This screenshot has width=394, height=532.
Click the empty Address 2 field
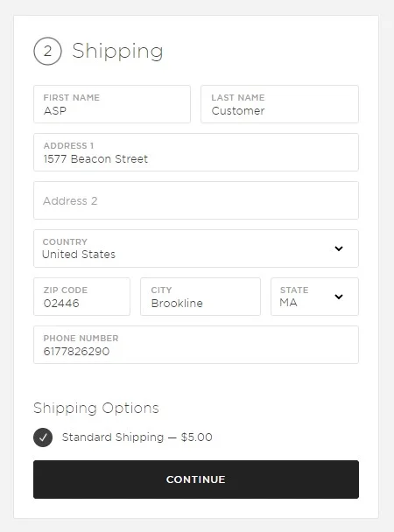point(196,200)
